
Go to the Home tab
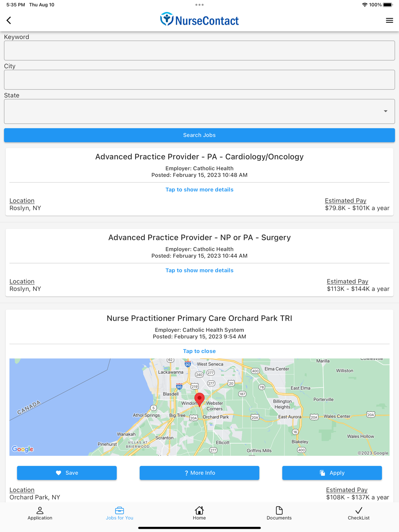click(199, 513)
